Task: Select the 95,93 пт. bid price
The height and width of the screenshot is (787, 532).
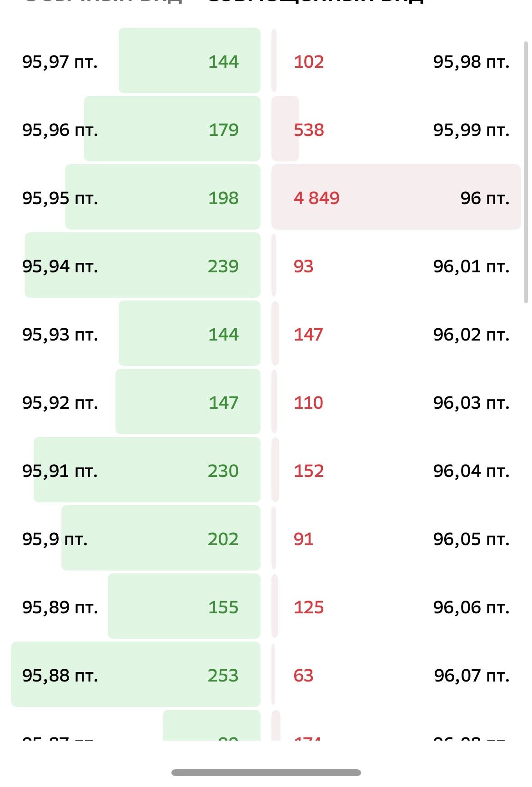Action: [x=60, y=335]
